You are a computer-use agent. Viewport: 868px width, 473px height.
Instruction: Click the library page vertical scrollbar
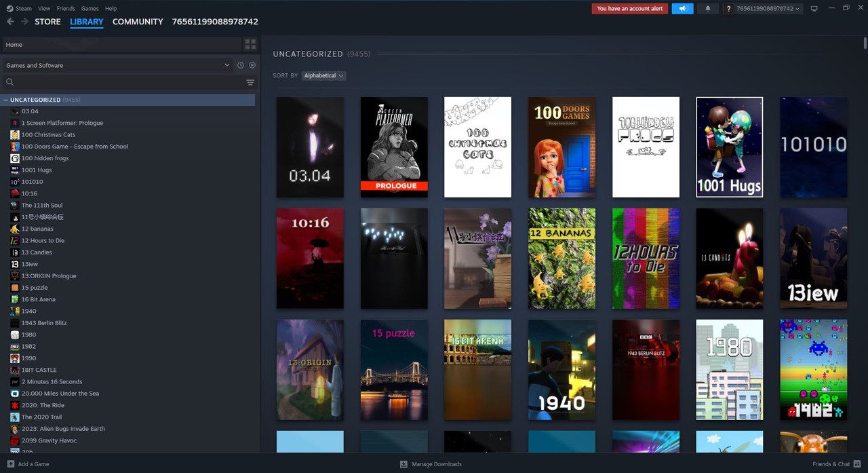point(865,43)
